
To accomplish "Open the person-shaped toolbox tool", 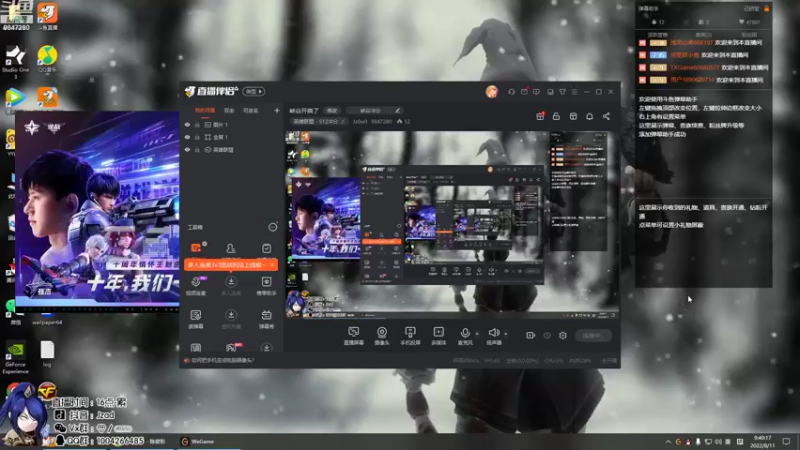I will (x=231, y=248).
